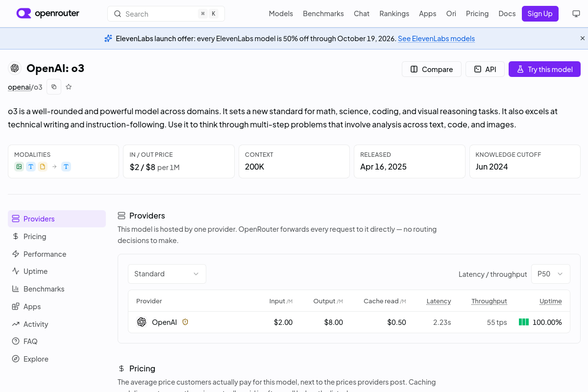Copy the openai/o3 model slug
Viewport: 588px width, 392px height.
click(54, 87)
